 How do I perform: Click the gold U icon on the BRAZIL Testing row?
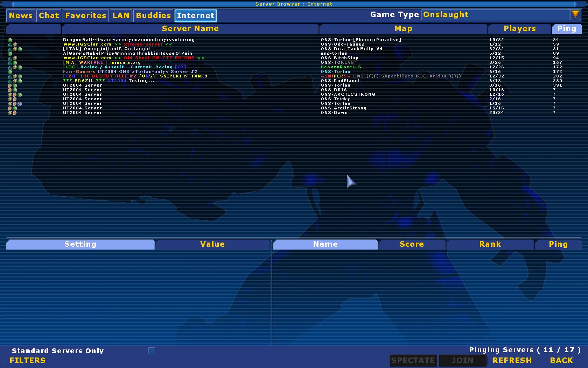15,81
